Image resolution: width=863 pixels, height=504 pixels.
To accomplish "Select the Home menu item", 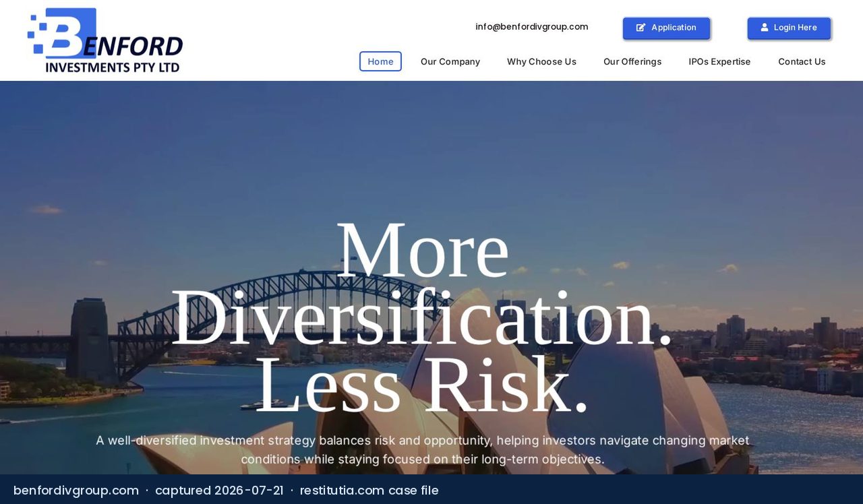I will point(380,61).
